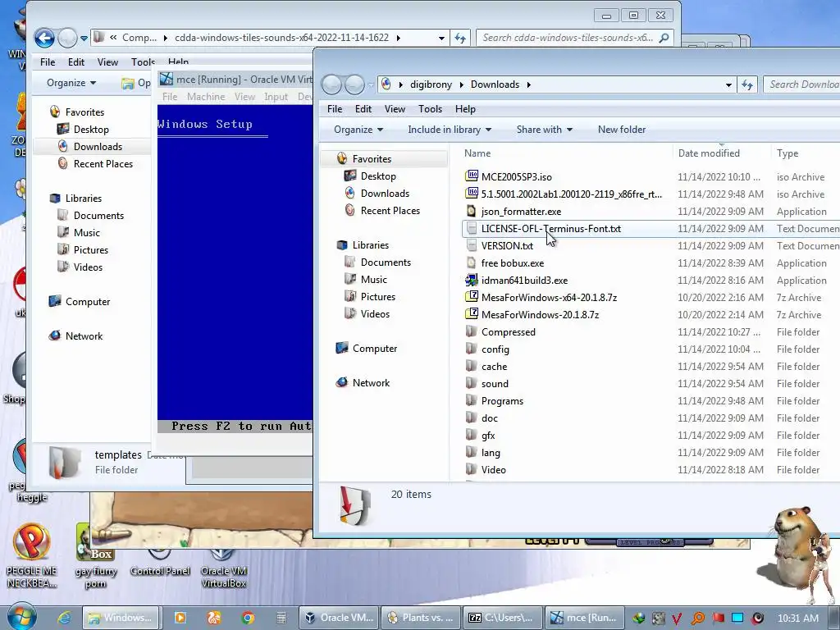Open Machine menu in VirtualBox window
This screenshot has height=630, width=840.
(x=206, y=97)
